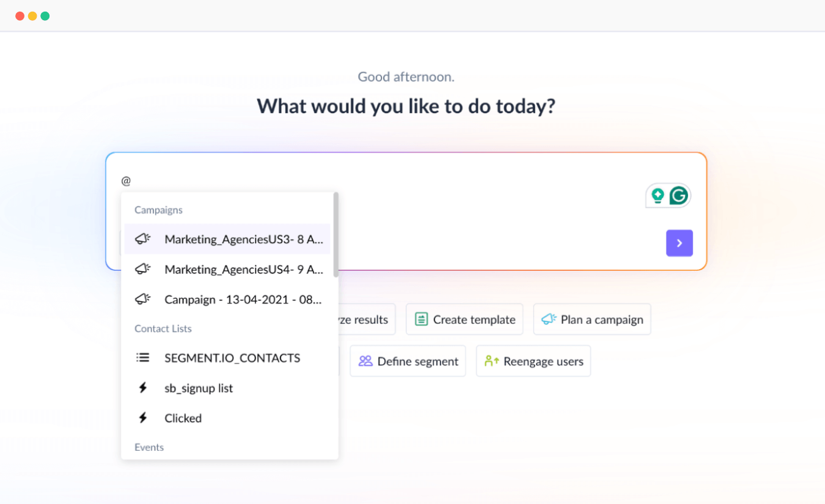Select the Clicked contact list
This screenshot has height=504, width=825.
(183, 418)
